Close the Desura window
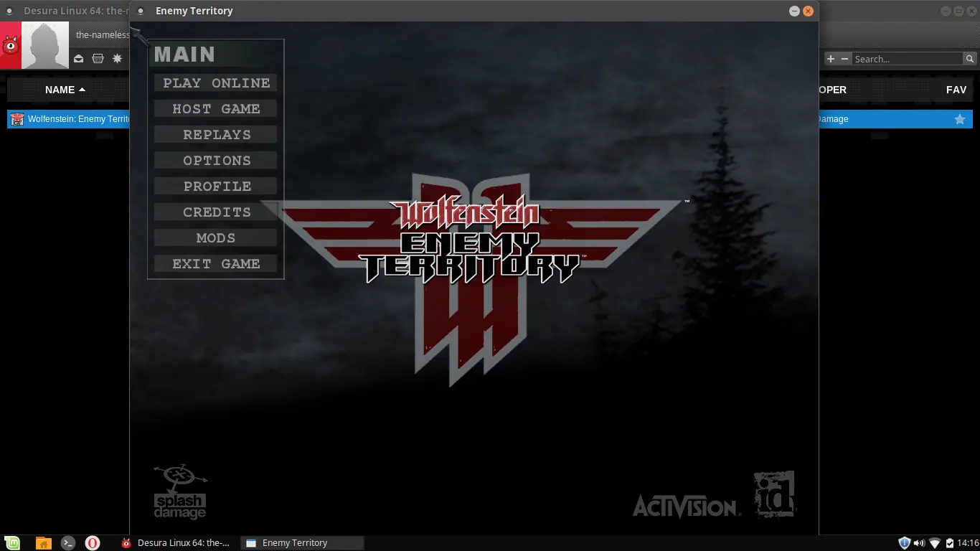This screenshot has width=980, height=551. click(x=972, y=11)
